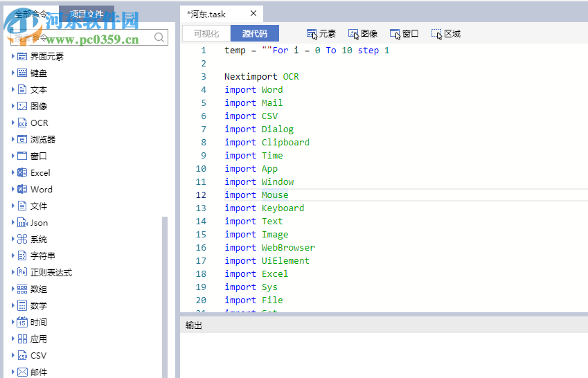Click the 文本 document icon
Image resolution: width=588 pixels, height=378 pixels.
point(22,89)
